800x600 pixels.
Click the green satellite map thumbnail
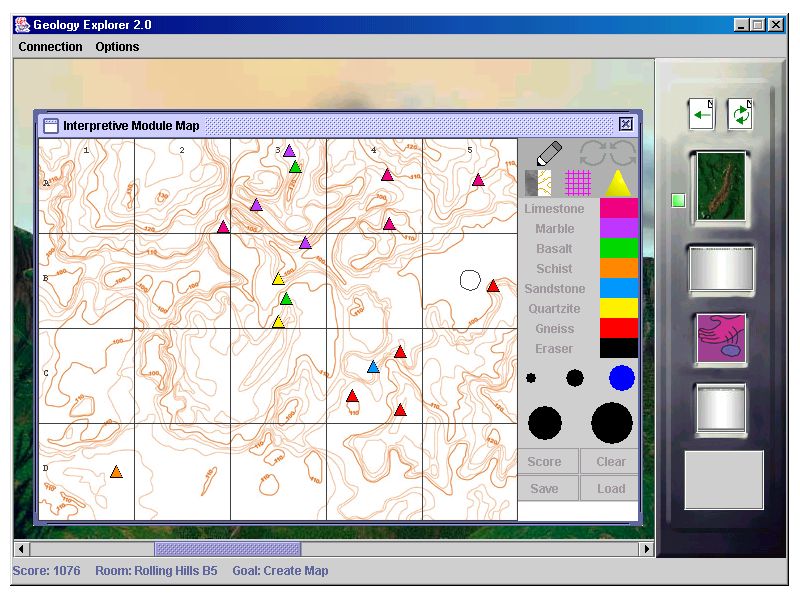(x=721, y=185)
